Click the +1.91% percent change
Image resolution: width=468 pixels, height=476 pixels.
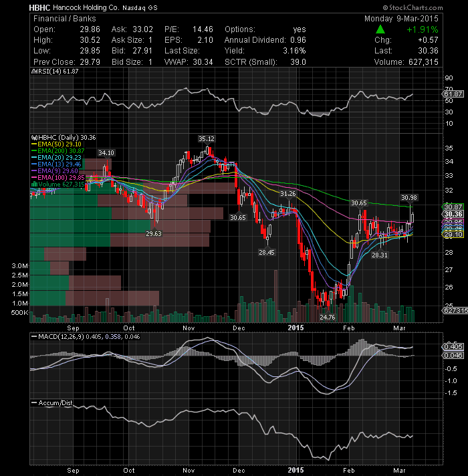(x=422, y=29)
